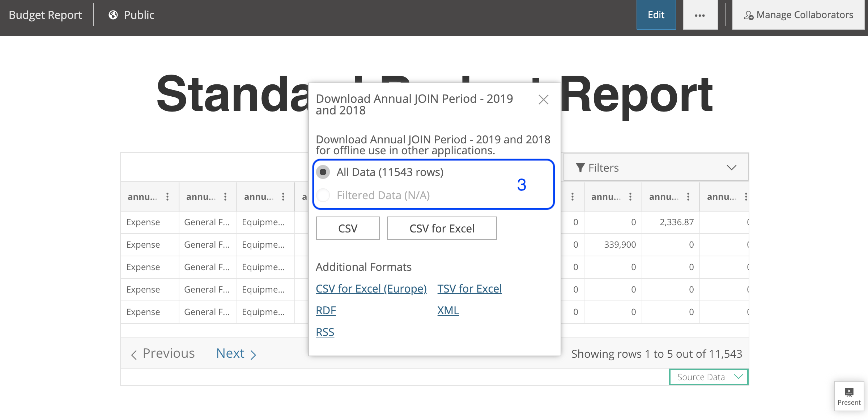Select the All Data (11543 rows) radio button

tap(323, 172)
